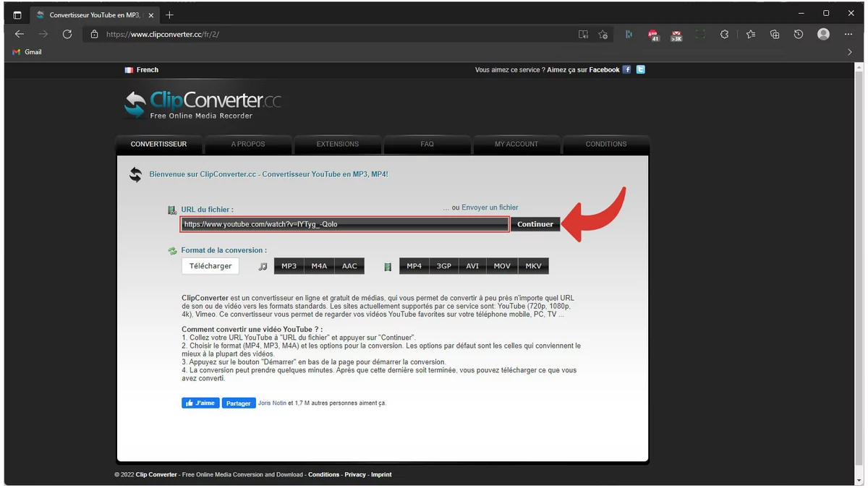Viewport: 868px width, 488px height.
Task: Choose 3GP video format
Action: [x=444, y=266]
